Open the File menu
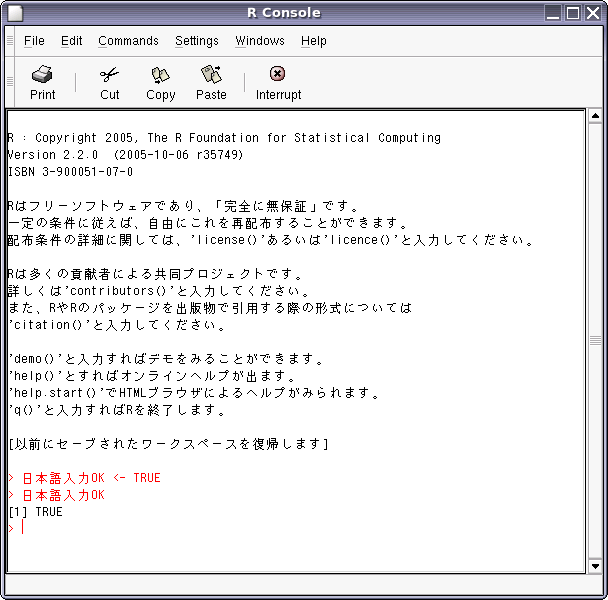This screenshot has height=600, width=608. pyautogui.click(x=34, y=41)
